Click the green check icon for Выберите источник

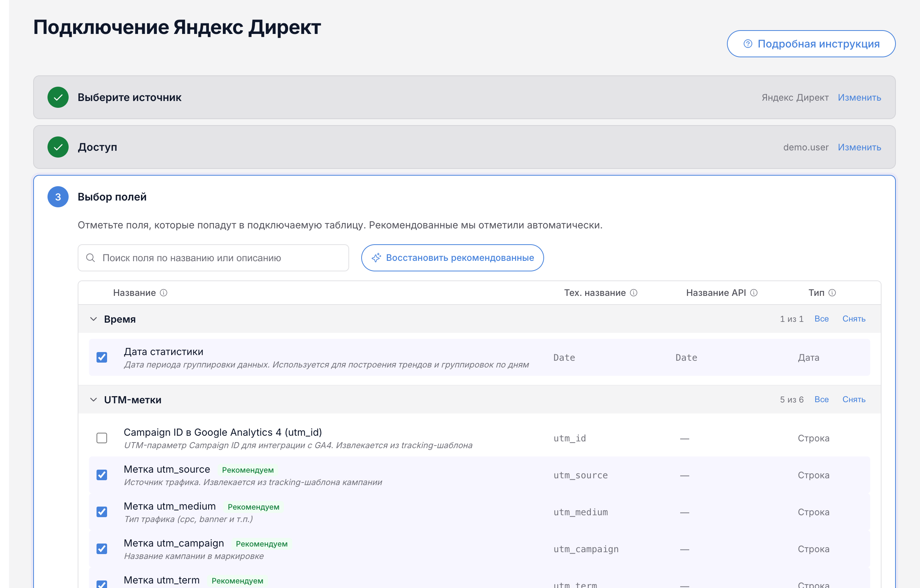tap(58, 97)
